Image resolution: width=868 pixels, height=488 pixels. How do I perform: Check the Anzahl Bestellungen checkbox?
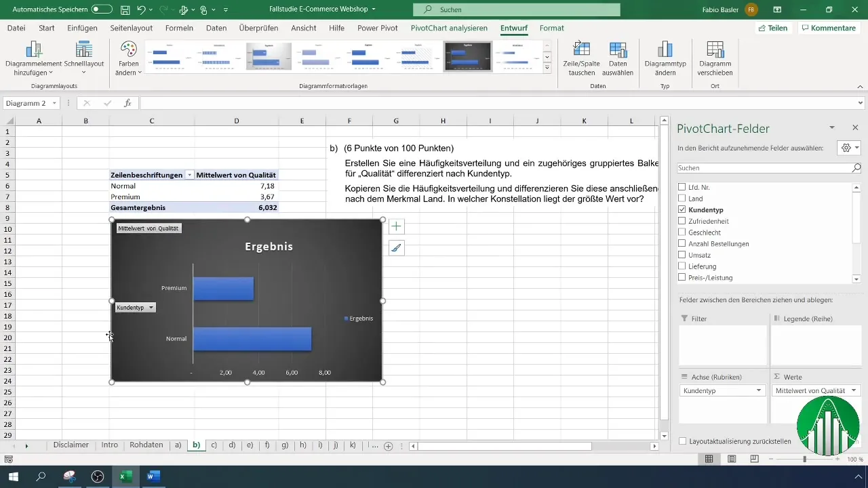[682, 244]
